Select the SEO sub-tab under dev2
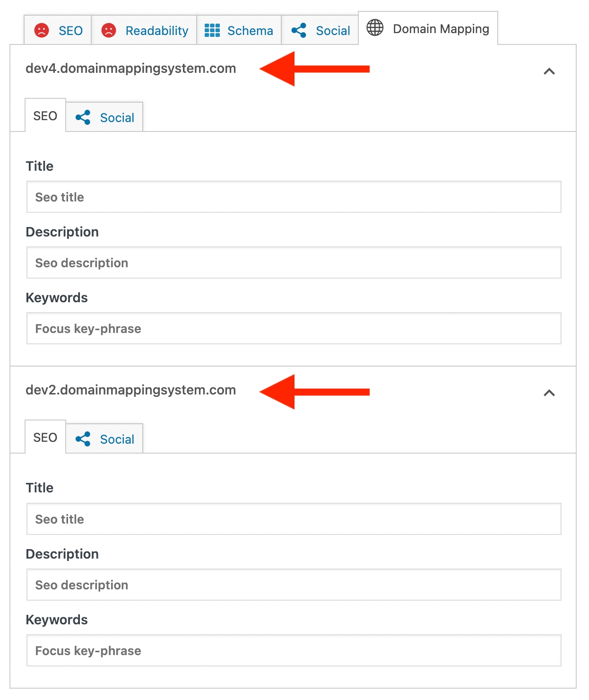 pos(45,438)
